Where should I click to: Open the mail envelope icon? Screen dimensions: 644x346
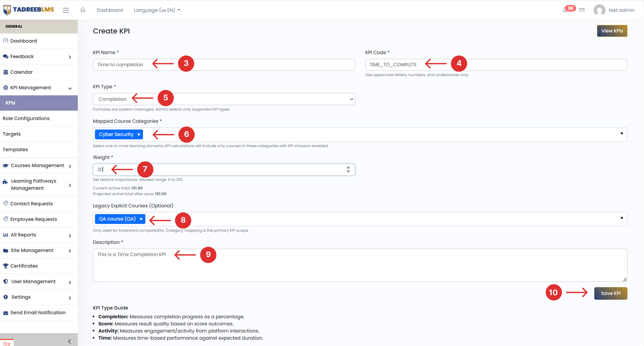click(582, 10)
